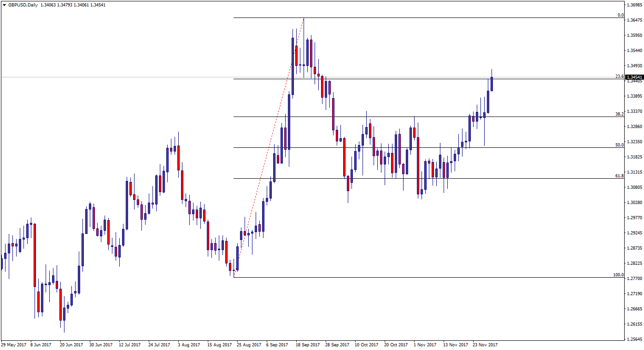644x350 pixels.
Task: Select the 38.2 Fibonacci level label
Action: pyautogui.click(x=619, y=114)
